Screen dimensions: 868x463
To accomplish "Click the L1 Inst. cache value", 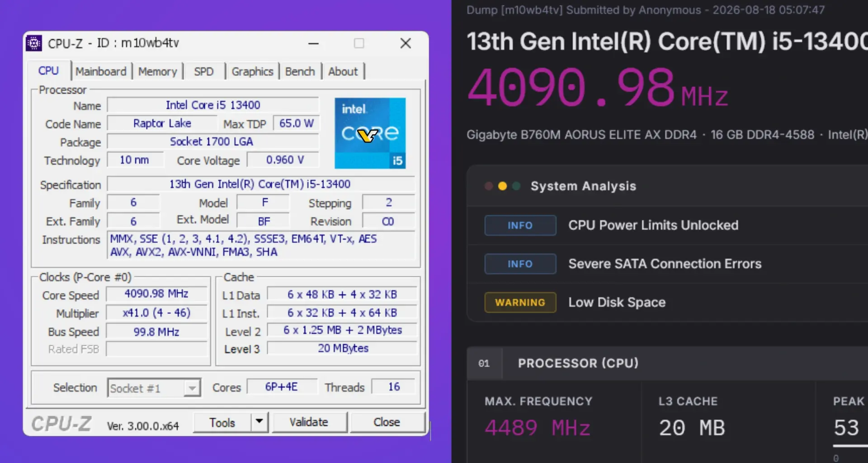I will click(342, 313).
